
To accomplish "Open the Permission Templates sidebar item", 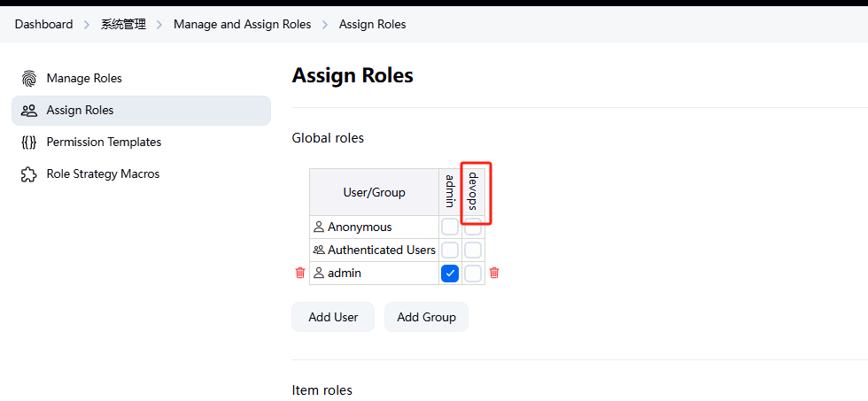I will point(104,143).
